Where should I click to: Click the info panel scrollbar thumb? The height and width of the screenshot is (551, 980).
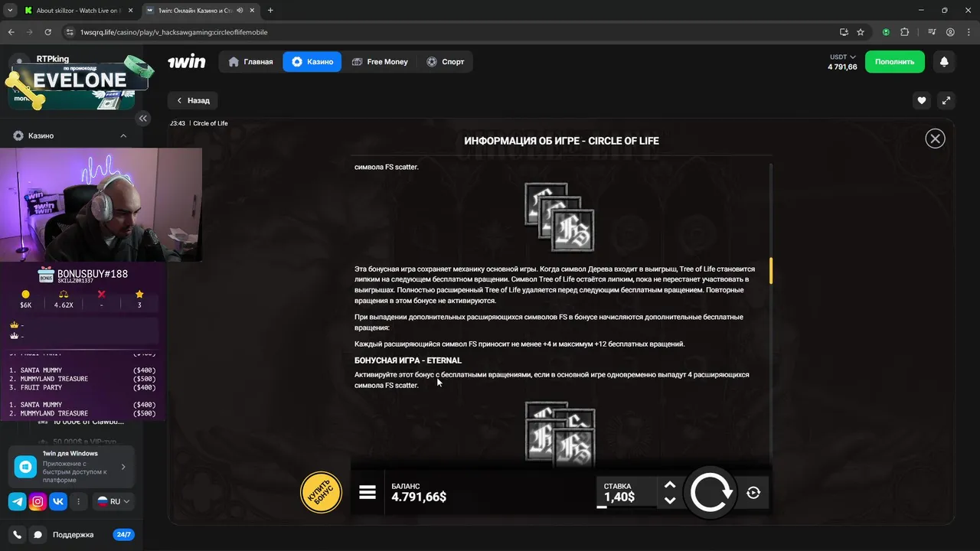click(x=771, y=271)
